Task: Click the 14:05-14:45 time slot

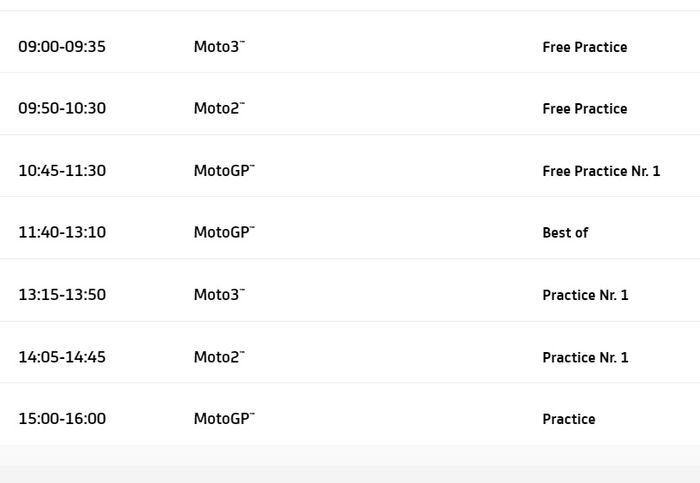Action: [62, 356]
